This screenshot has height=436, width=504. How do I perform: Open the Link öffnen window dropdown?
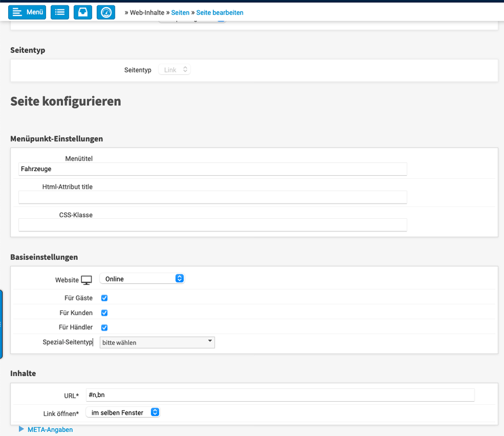coord(123,412)
